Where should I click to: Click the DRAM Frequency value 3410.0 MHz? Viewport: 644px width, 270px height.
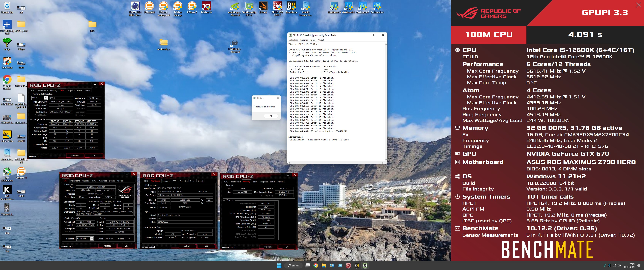tap(266, 203)
